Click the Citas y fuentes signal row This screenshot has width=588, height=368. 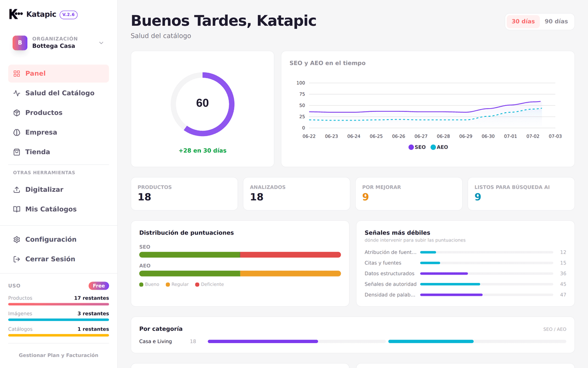[465, 263]
